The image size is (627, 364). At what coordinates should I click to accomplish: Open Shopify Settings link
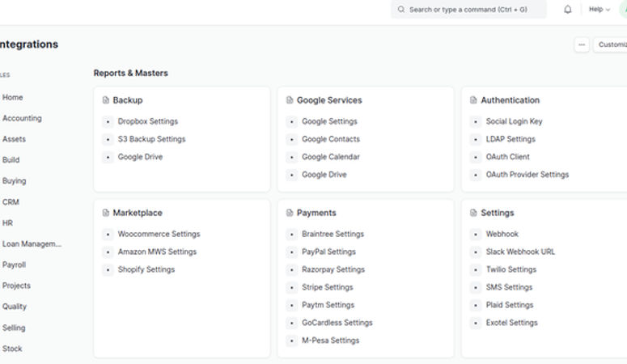click(146, 269)
